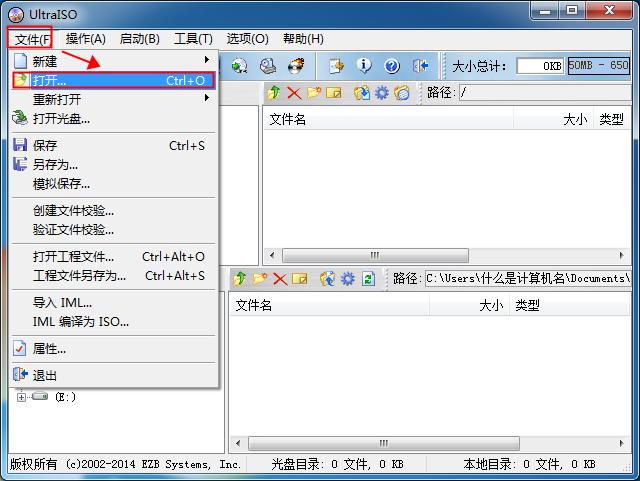
Task: Open the 工具(T) menu
Action: [193, 39]
